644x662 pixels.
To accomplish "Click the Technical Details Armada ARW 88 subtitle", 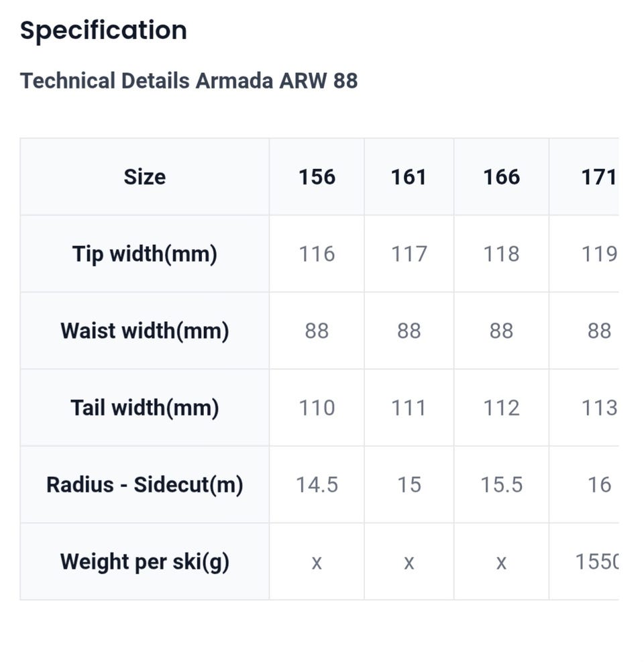I will 189,81.
